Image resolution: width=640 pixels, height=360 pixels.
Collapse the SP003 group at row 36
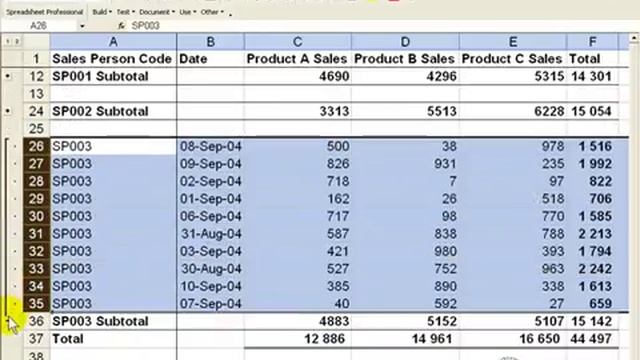click(x=8, y=321)
